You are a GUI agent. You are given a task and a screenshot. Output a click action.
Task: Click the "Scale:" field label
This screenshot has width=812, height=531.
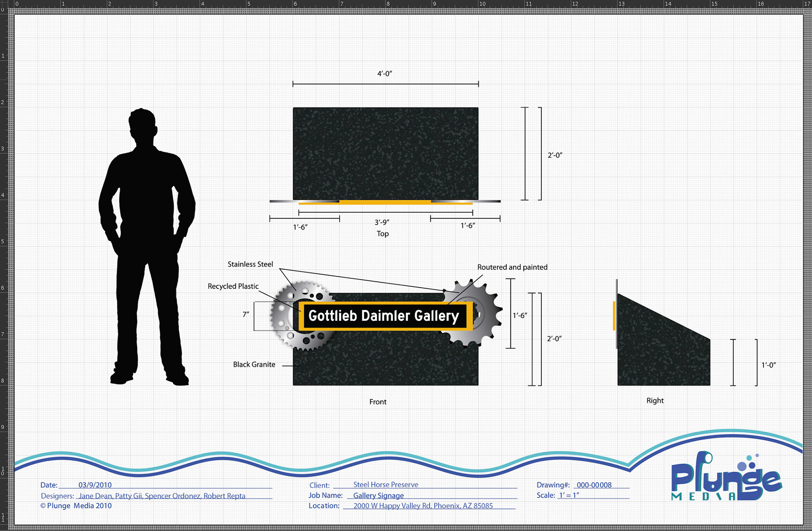546,495
